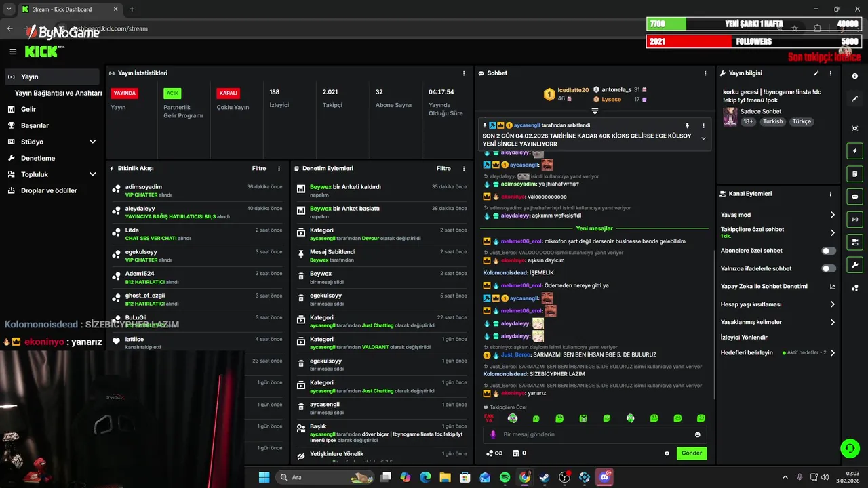The width and height of the screenshot is (868, 488).
Task: Open the info icon in right toolbar
Action: coord(854,77)
